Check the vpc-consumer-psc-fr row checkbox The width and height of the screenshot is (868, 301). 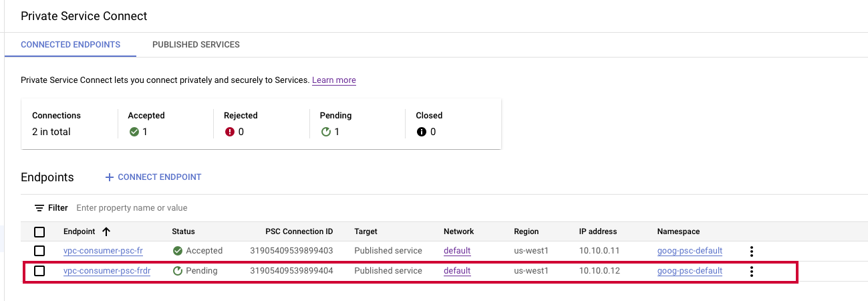(39, 251)
